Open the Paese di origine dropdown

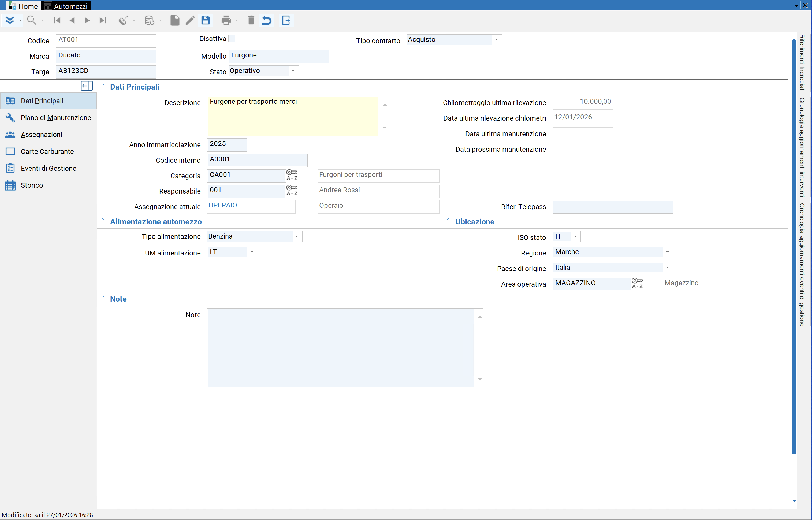tap(668, 268)
